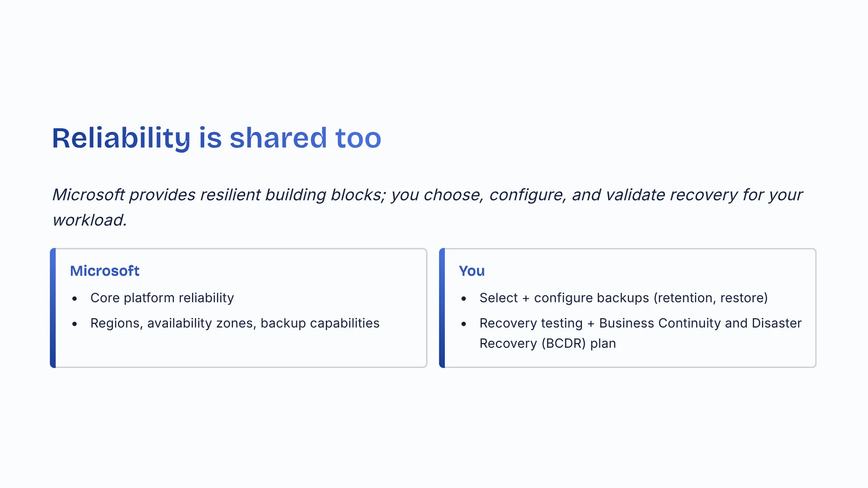
Task: Select the word "shared" in the slide title
Action: tap(278, 138)
